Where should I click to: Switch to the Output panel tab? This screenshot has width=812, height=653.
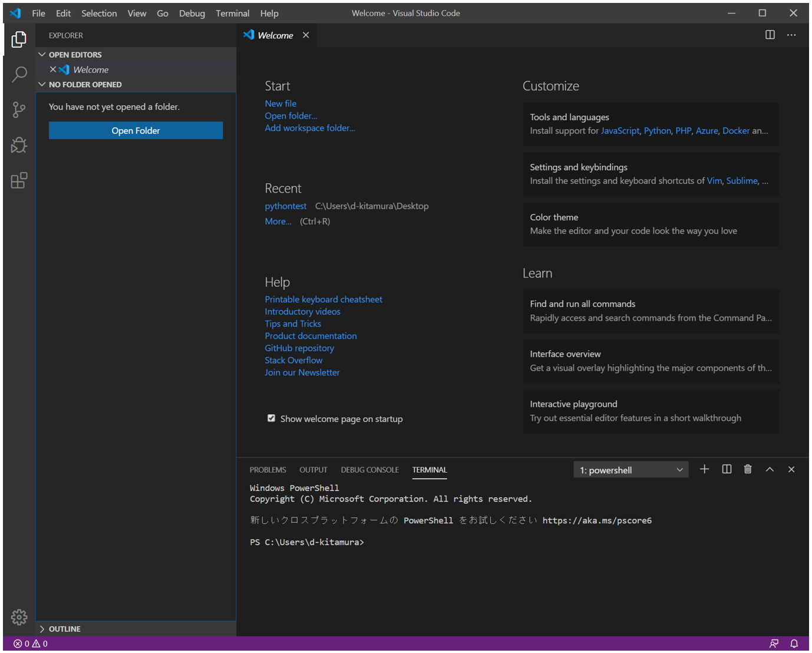[x=313, y=470]
